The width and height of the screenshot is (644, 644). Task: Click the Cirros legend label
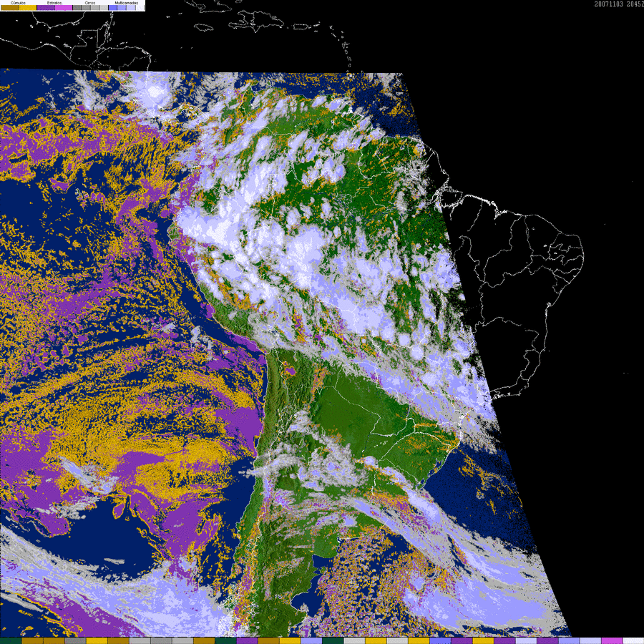pyautogui.click(x=90, y=3)
